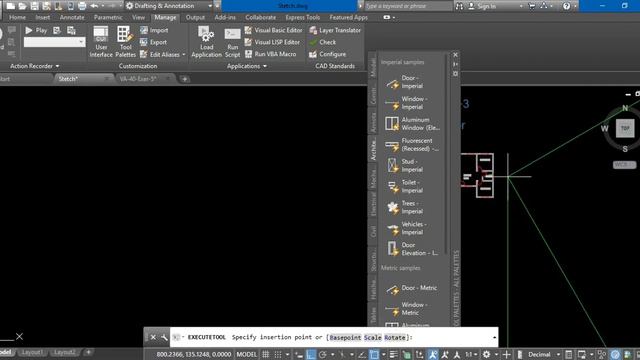Choose Basepoint option in command line
This screenshot has height=360, width=640.
coord(345,338)
